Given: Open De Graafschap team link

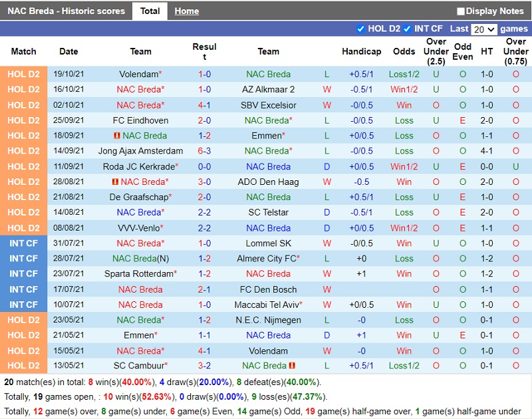Looking at the screenshot, I should coord(140,197).
